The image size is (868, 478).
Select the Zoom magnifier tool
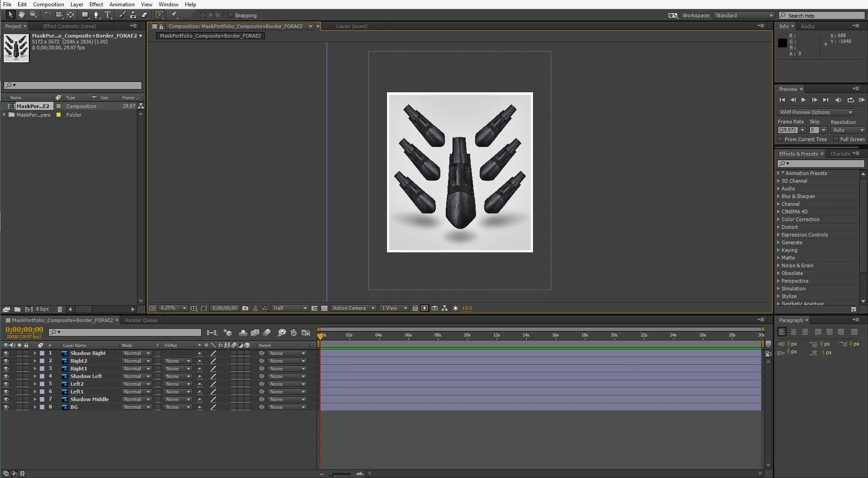click(33, 15)
